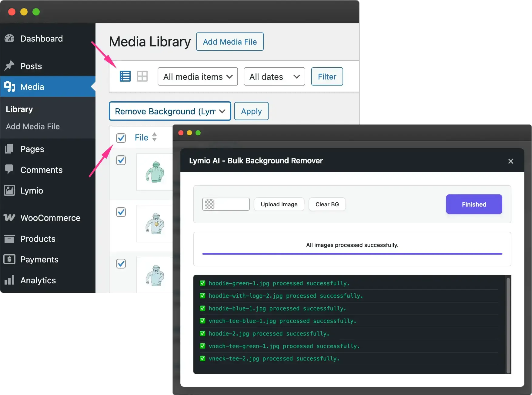Click the green check beside vnech-tee-blue-1.jpg
Image resolution: width=532 pixels, height=395 pixels.
[202, 321]
